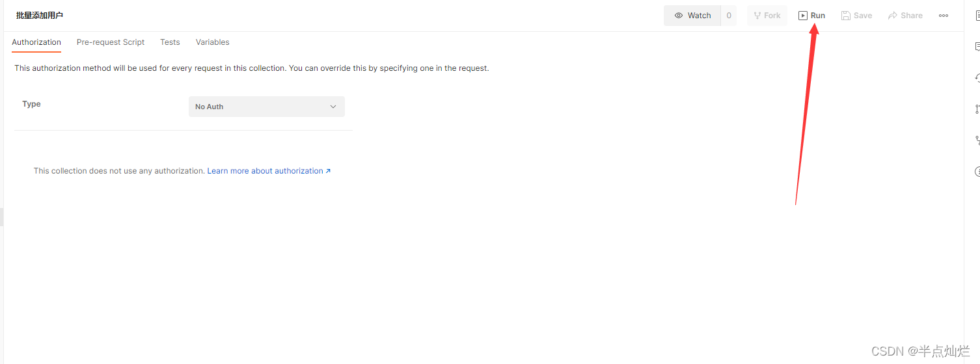980x364 pixels.
Task: Show collection info sidebar icon
Action: 977,172
